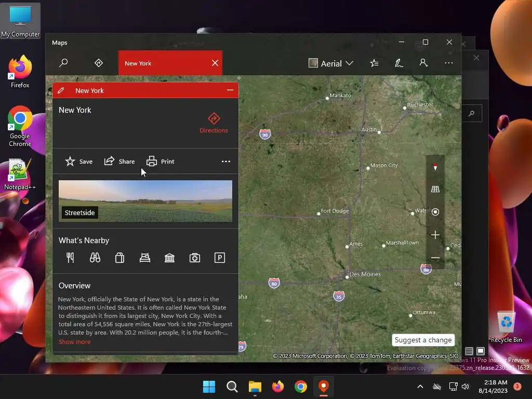Find nearby restaurants
This screenshot has height=399, width=532.
pos(70,258)
